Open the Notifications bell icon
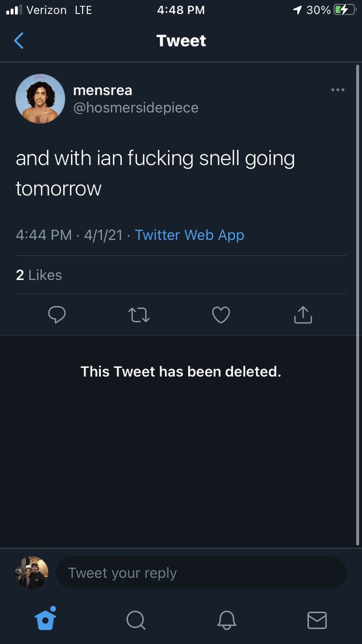 tap(226, 620)
